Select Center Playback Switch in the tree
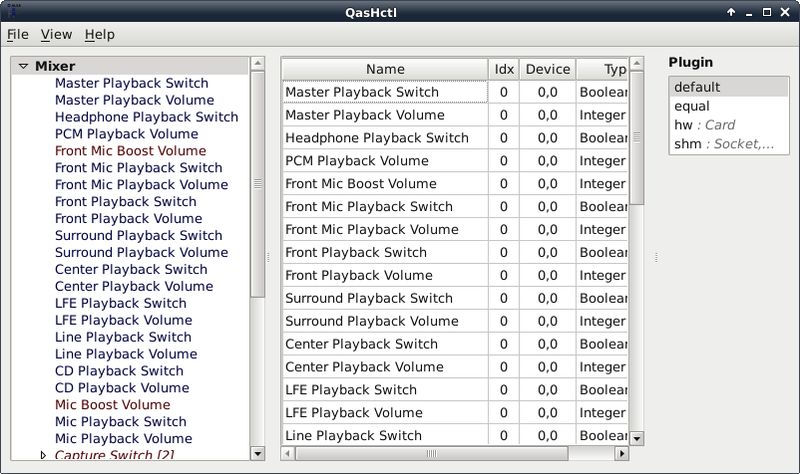Screen dimensions: 800x474 pos(131,268)
